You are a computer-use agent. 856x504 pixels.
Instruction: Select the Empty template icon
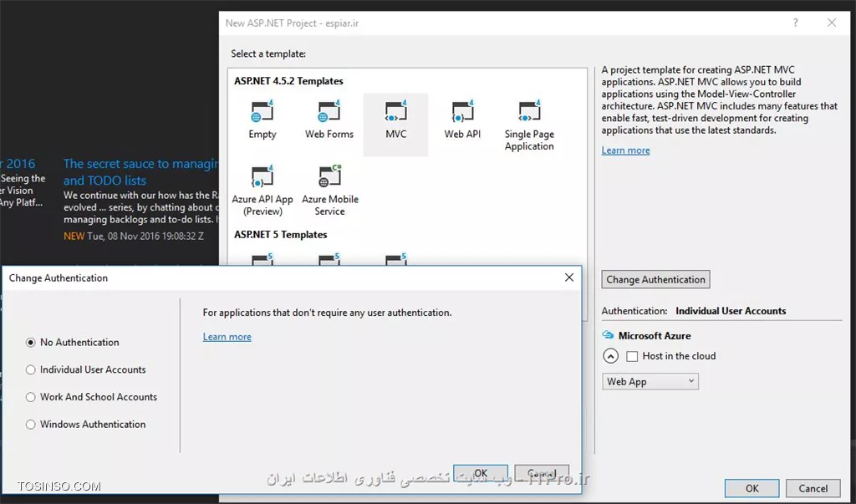point(262,111)
